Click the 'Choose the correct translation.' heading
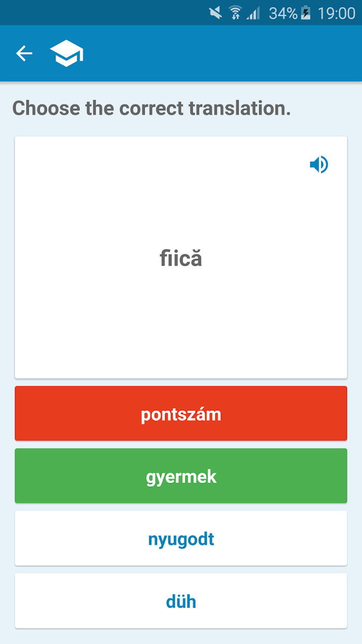This screenshot has height=644, width=362. [x=152, y=108]
